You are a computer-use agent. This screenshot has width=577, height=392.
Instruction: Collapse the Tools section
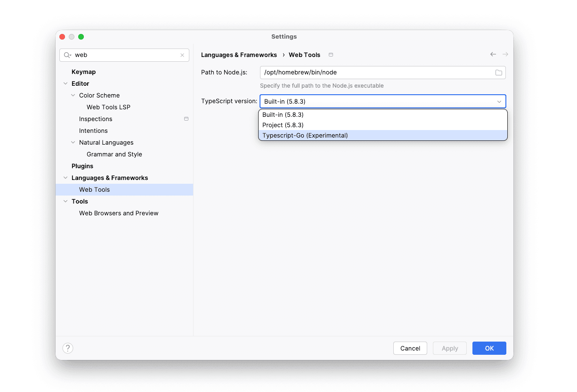tap(65, 202)
